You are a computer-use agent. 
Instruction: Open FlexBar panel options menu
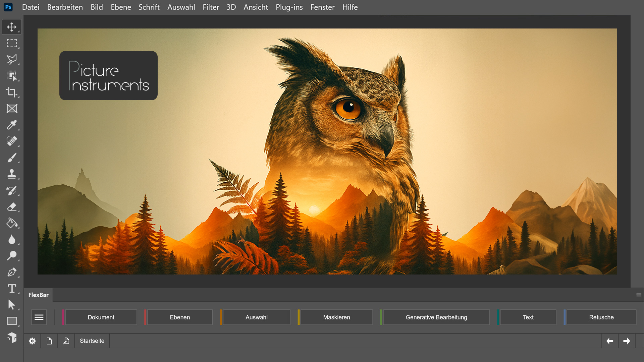[639, 295]
